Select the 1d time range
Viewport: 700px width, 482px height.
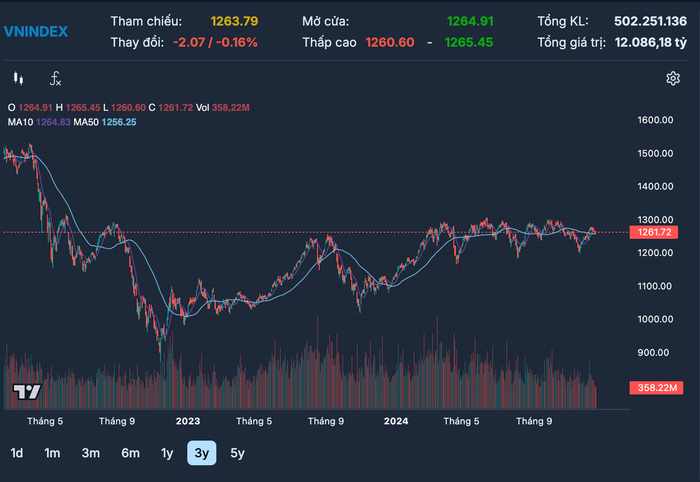click(17, 453)
